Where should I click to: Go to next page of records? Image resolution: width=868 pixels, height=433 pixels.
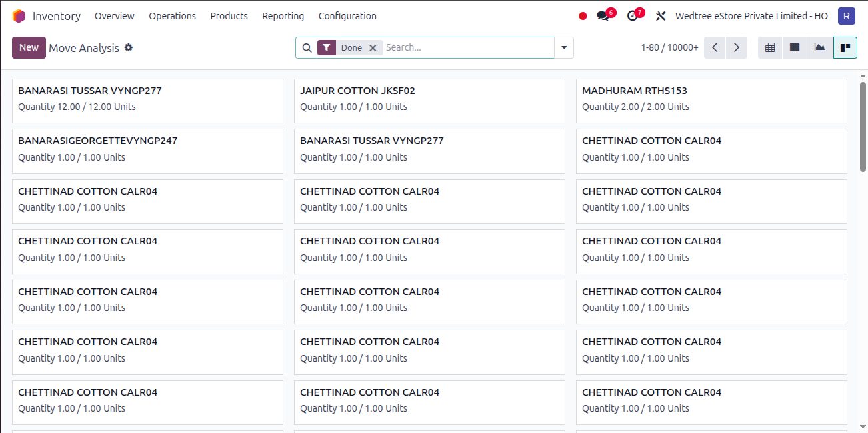pyautogui.click(x=737, y=47)
